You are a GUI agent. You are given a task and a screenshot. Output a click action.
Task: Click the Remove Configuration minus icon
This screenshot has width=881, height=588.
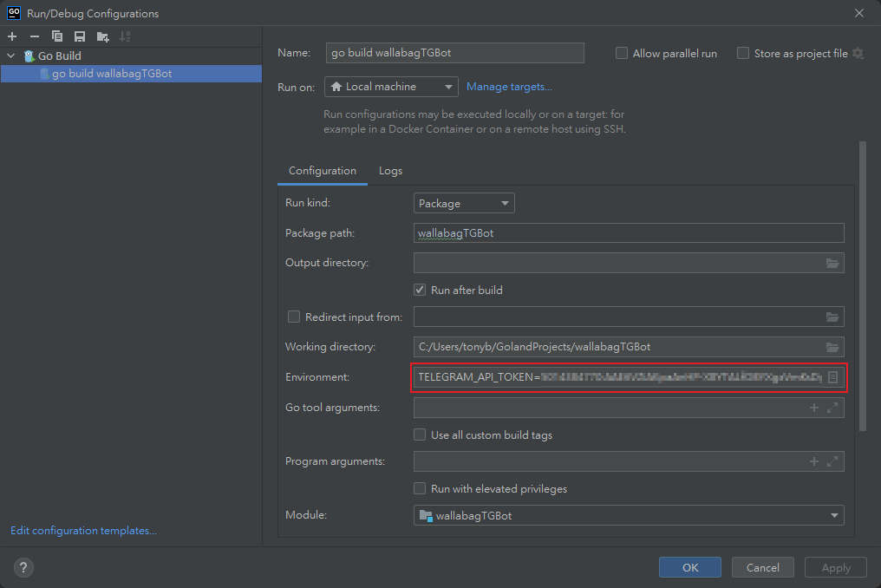(x=35, y=36)
